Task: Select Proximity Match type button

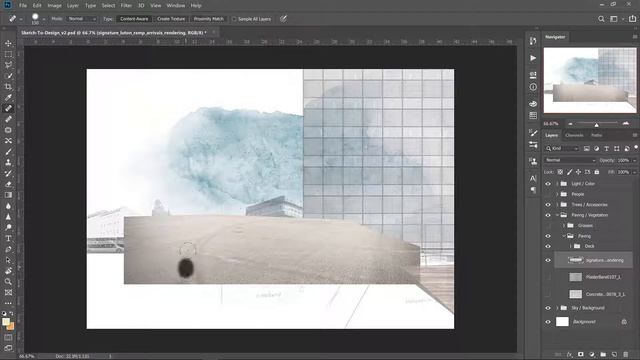Action: pos(209,19)
